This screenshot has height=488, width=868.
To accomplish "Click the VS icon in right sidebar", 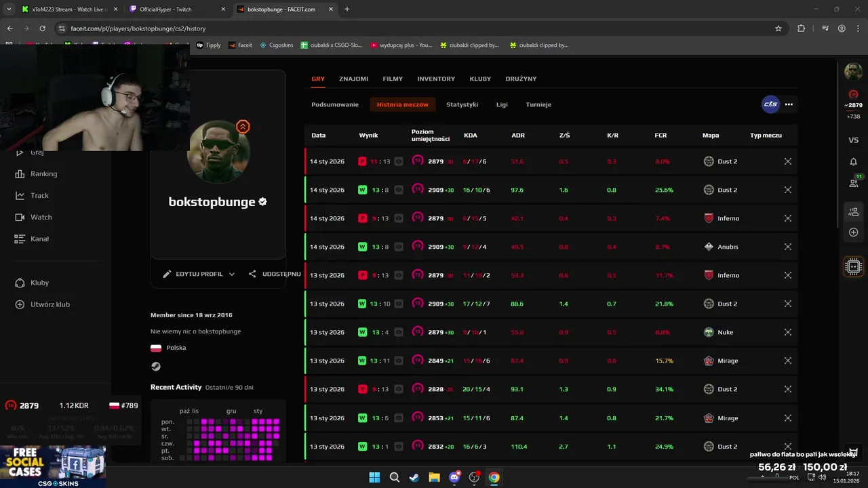I will 854,140.
